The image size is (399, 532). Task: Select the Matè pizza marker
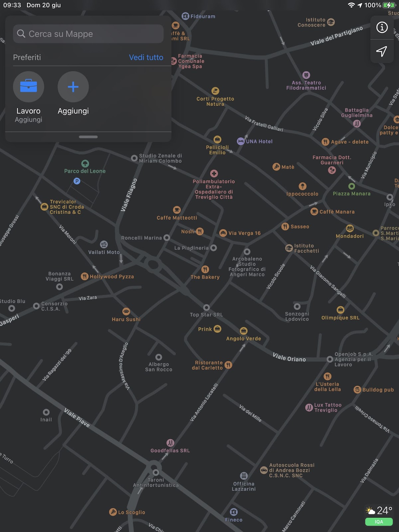[276, 167]
